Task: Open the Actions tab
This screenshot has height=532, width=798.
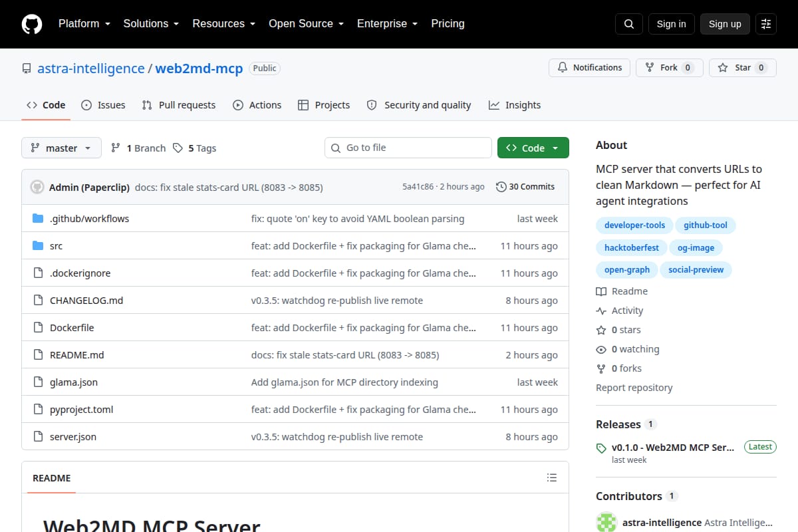Action: click(x=257, y=105)
